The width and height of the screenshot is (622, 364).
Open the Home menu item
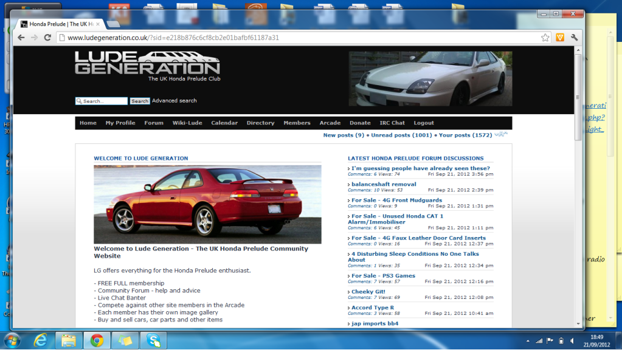tap(88, 123)
